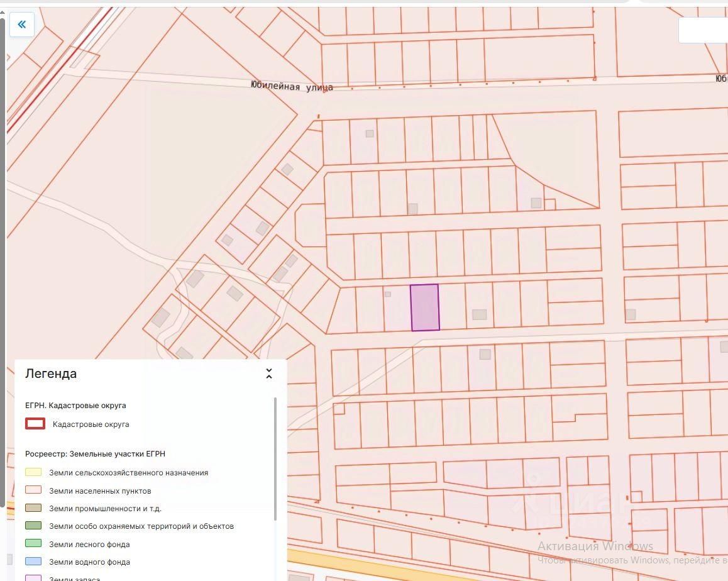Click the text 'Земли промышленности и т.д.'
The image size is (728, 581).
pos(106,509)
